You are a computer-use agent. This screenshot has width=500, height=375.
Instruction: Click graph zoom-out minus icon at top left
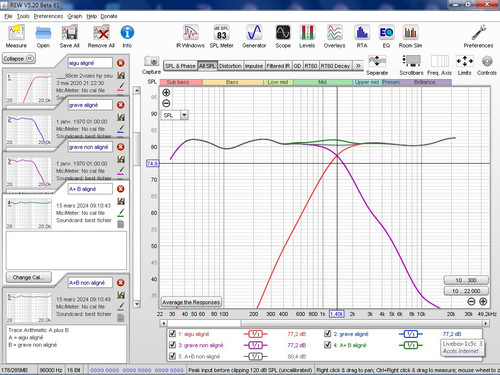[166, 103]
